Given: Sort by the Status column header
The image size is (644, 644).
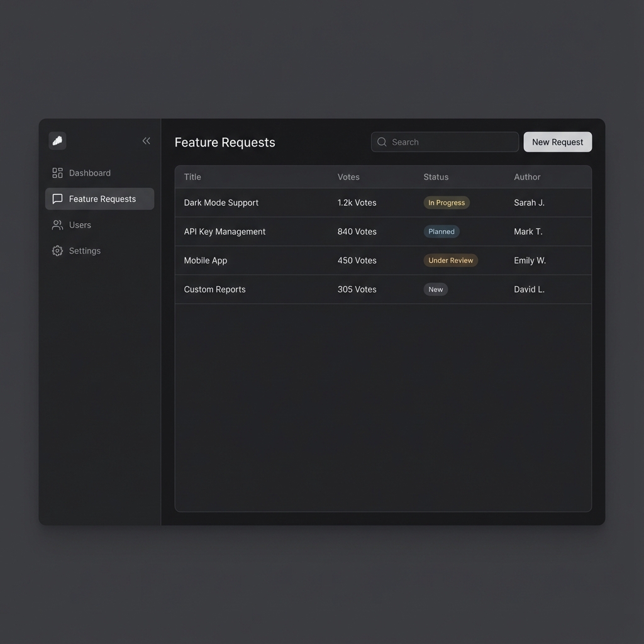Looking at the screenshot, I should point(436,177).
